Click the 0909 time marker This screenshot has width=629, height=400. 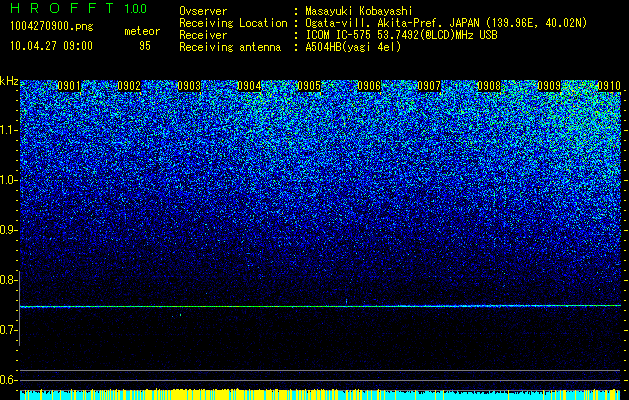549,86
